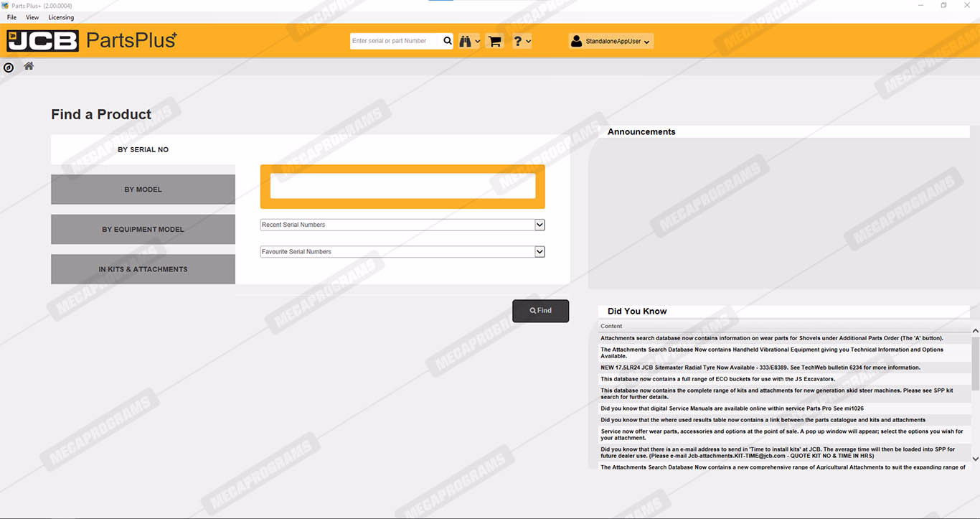The image size is (980, 519).
Task: Expand the Favourite Serial Numbers dropdown
Action: 540,252
